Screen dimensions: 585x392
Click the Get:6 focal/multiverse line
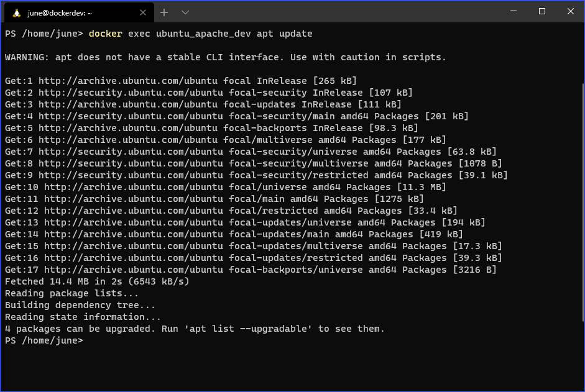[x=225, y=140]
